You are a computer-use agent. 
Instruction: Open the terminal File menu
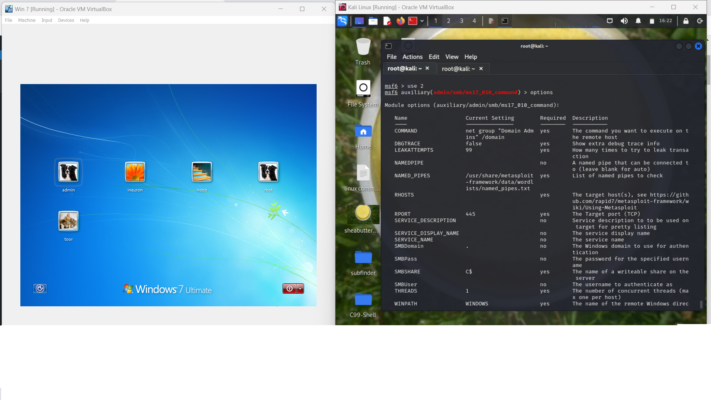pos(392,57)
